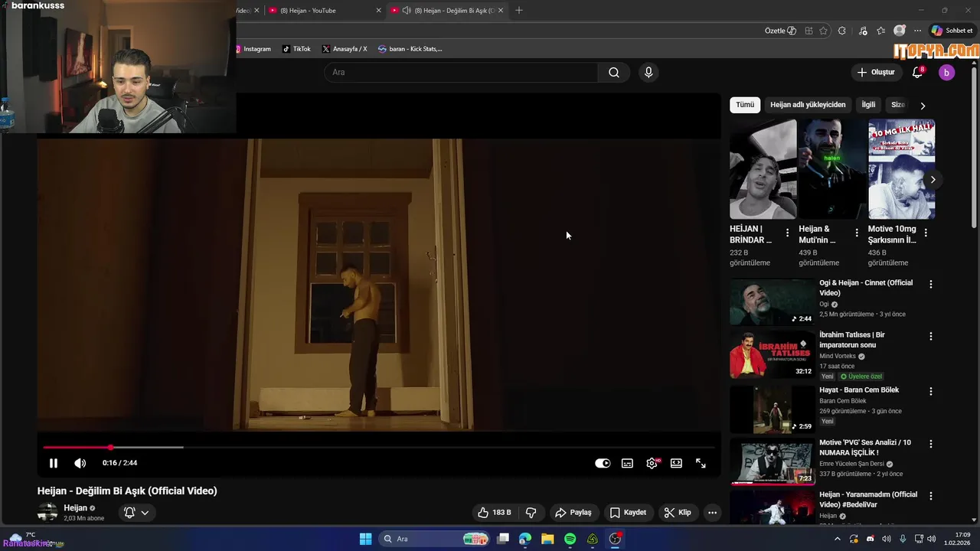
Task: Open Heijan - Yaranamadım video title
Action: click(867, 500)
